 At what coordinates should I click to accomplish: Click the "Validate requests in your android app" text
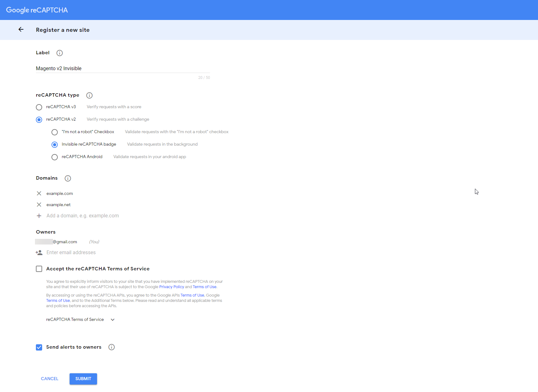pos(150,157)
